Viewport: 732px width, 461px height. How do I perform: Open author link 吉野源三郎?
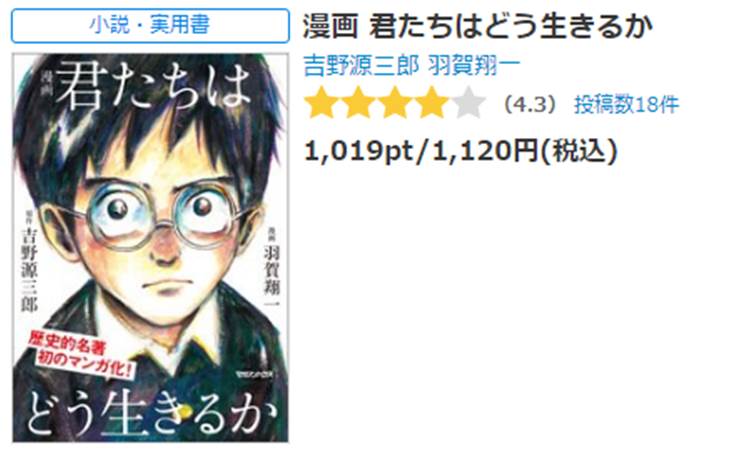click(x=361, y=66)
